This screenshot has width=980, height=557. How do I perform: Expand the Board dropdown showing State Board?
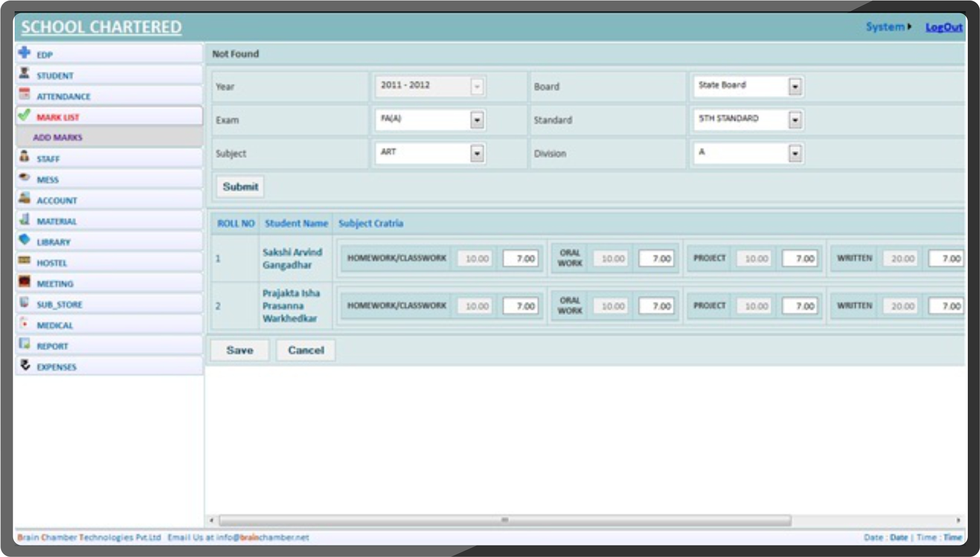[x=795, y=87]
